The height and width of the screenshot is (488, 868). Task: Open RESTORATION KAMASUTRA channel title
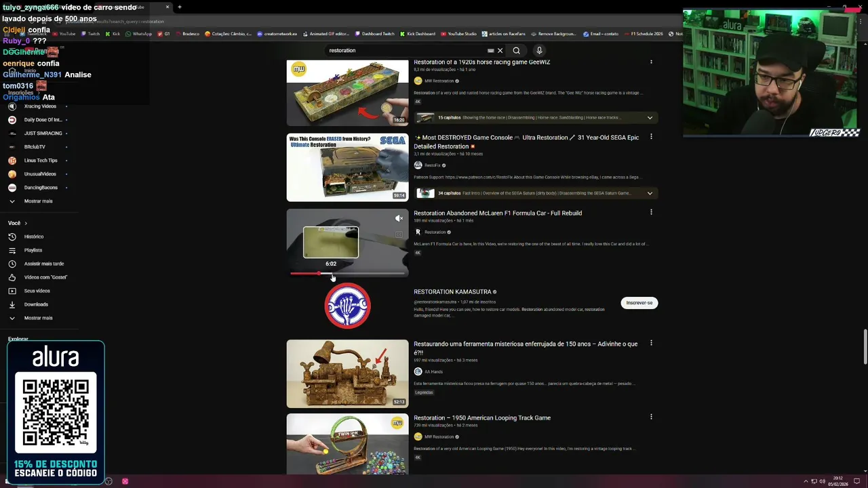[452, 292]
